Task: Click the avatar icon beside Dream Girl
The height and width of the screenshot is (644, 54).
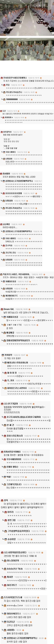Action: point(2,309)
